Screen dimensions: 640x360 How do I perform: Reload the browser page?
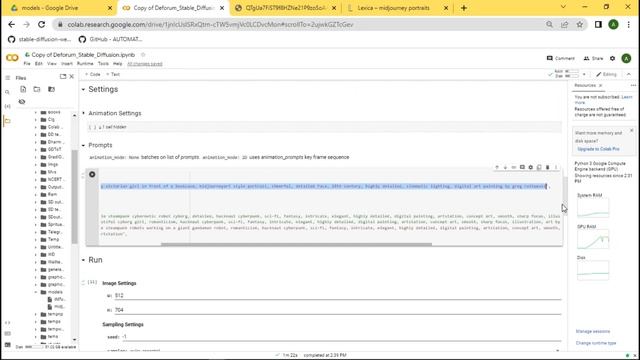tap(42, 24)
